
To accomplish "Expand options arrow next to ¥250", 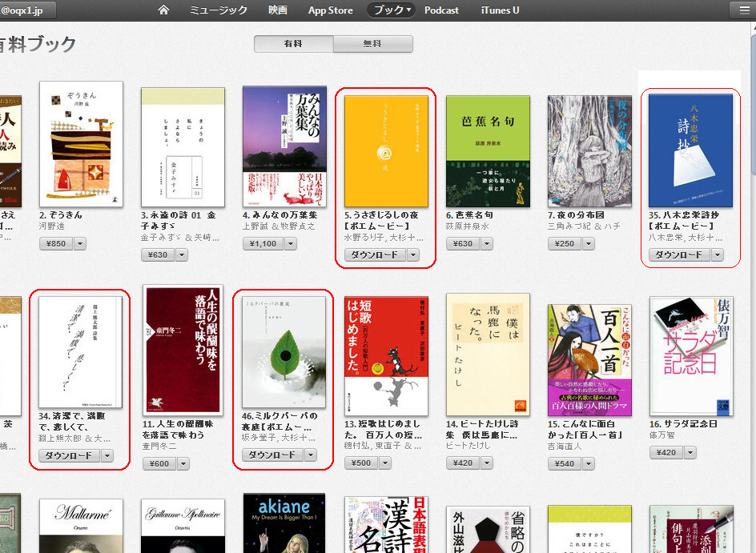I will pyautogui.click(x=588, y=244).
